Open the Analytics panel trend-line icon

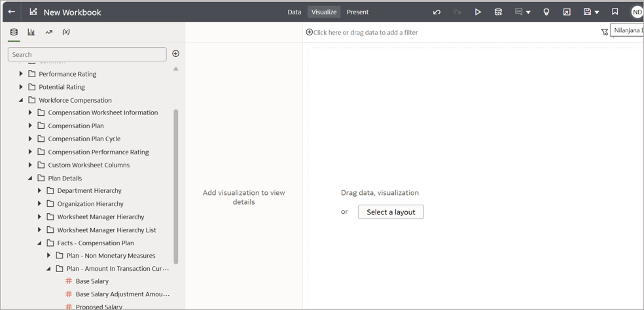tap(48, 32)
